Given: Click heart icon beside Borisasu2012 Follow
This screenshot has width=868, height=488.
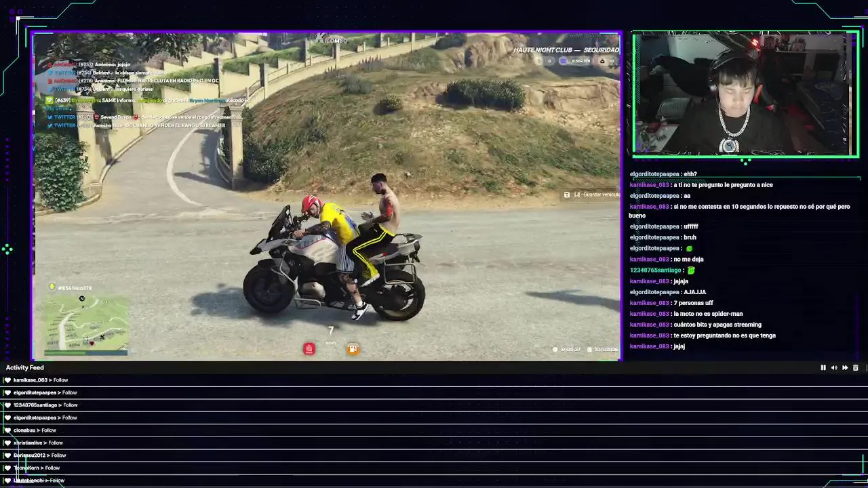Looking at the screenshot, I should [7, 455].
